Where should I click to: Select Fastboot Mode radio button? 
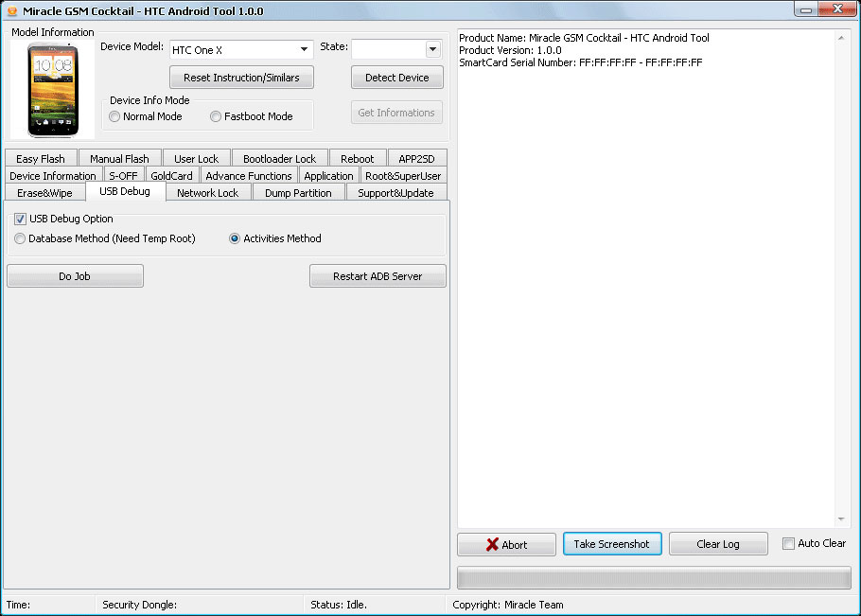click(x=216, y=116)
